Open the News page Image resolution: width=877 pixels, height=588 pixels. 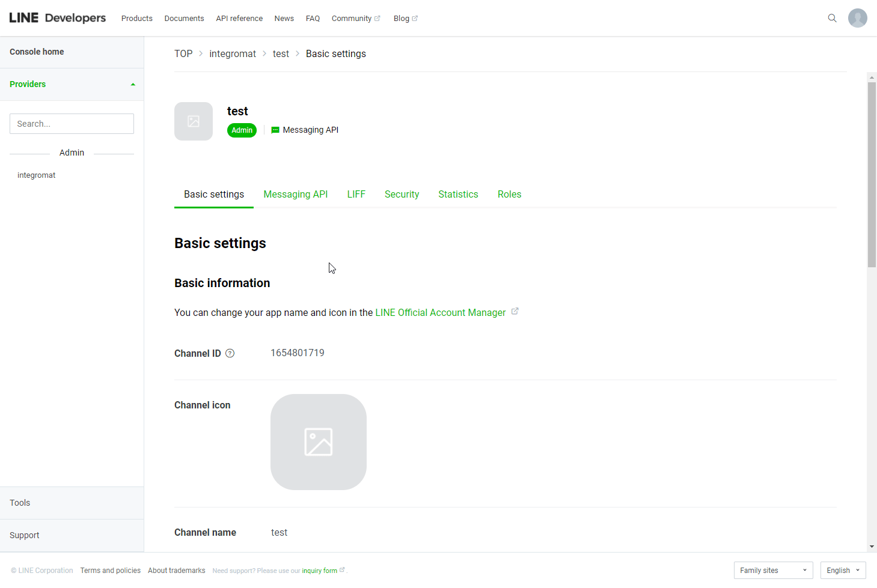pyautogui.click(x=284, y=19)
